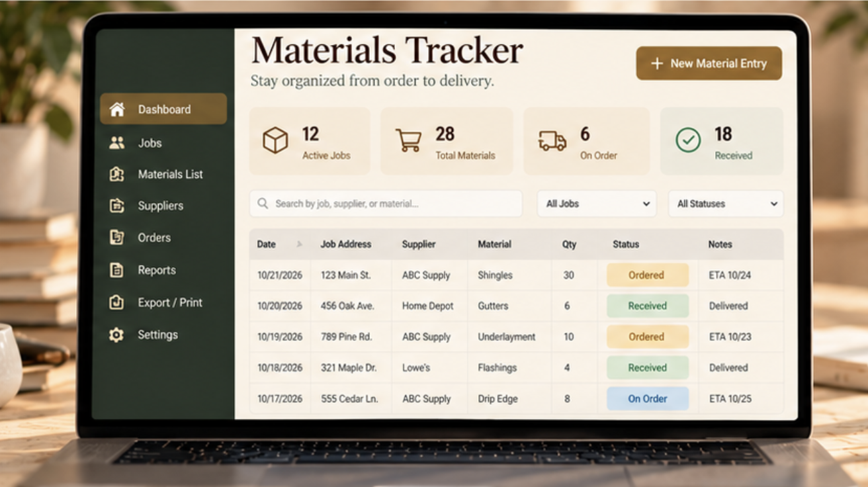Image resolution: width=868 pixels, height=487 pixels.
Task: Click the Orders icon in the sidebar
Action: point(117,238)
